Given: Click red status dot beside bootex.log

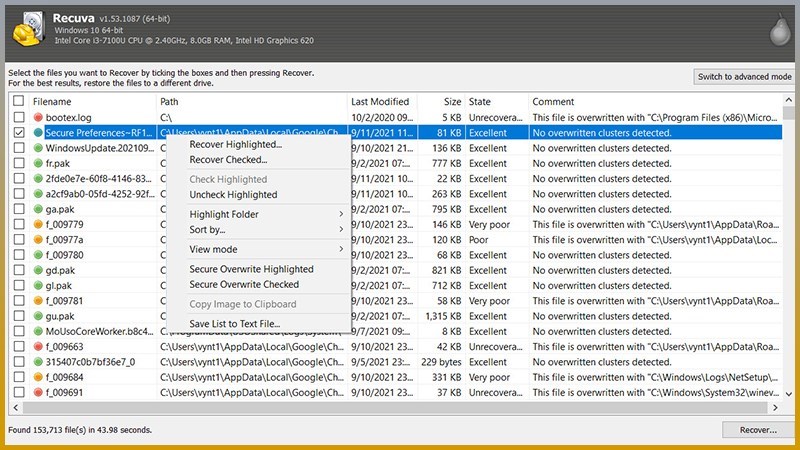Looking at the screenshot, I should click(x=38, y=117).
